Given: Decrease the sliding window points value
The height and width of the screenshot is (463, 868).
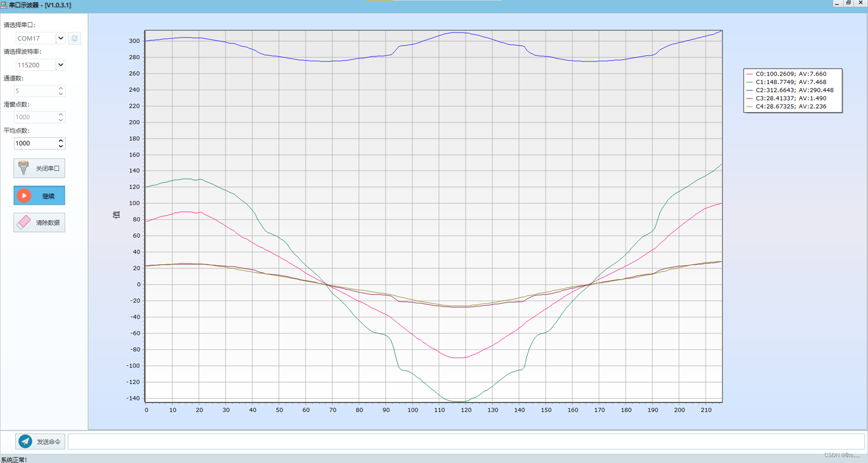Looking at the screenshot, I should [x=61, y=120].
